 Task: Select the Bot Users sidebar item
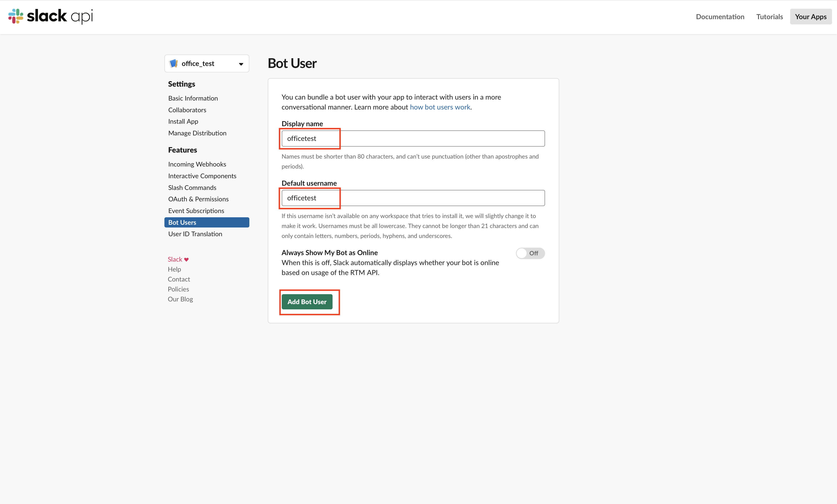point(207,222)
